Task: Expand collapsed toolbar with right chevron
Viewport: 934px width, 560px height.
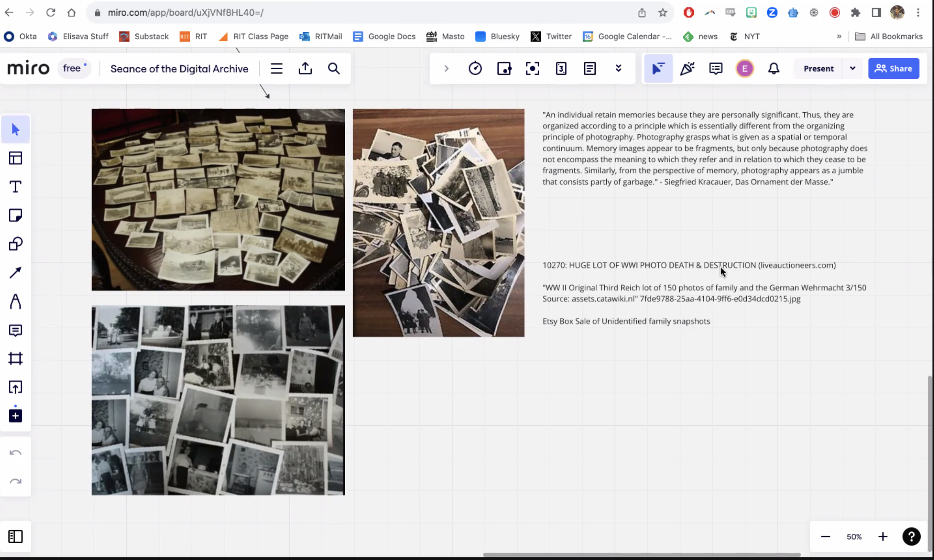Action: [x=446, y=68]
